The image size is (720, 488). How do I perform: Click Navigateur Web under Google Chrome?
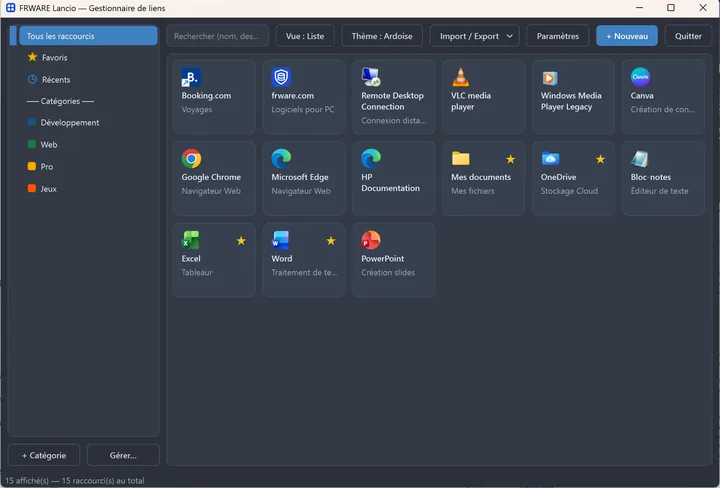click(211, 191)
